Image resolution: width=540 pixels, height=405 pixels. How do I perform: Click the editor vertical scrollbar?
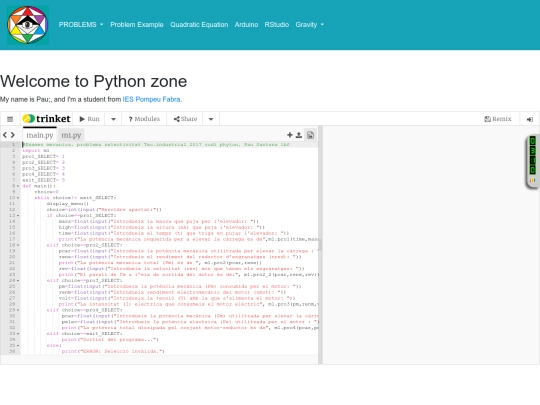pos(320,245)
